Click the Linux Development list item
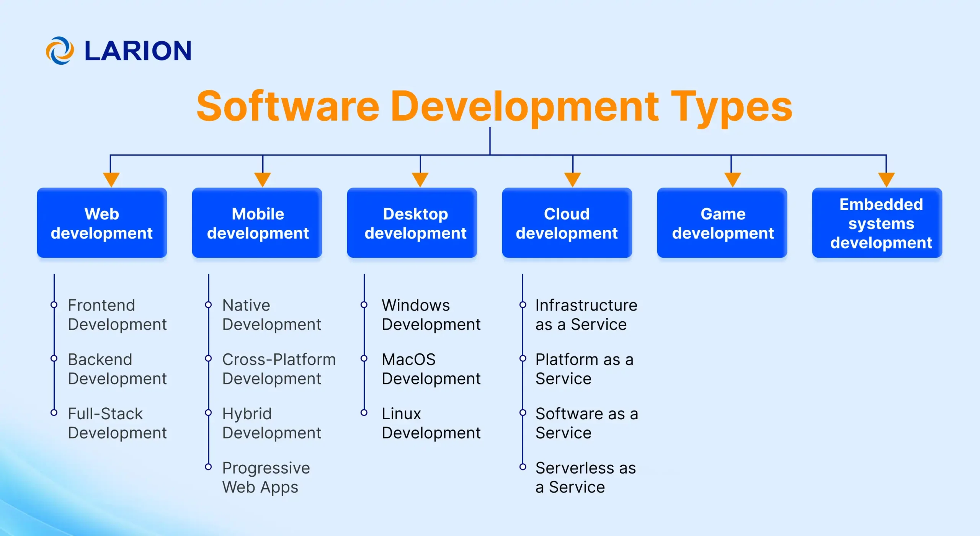This screenshot has height=536, width=980. point(431,423)
